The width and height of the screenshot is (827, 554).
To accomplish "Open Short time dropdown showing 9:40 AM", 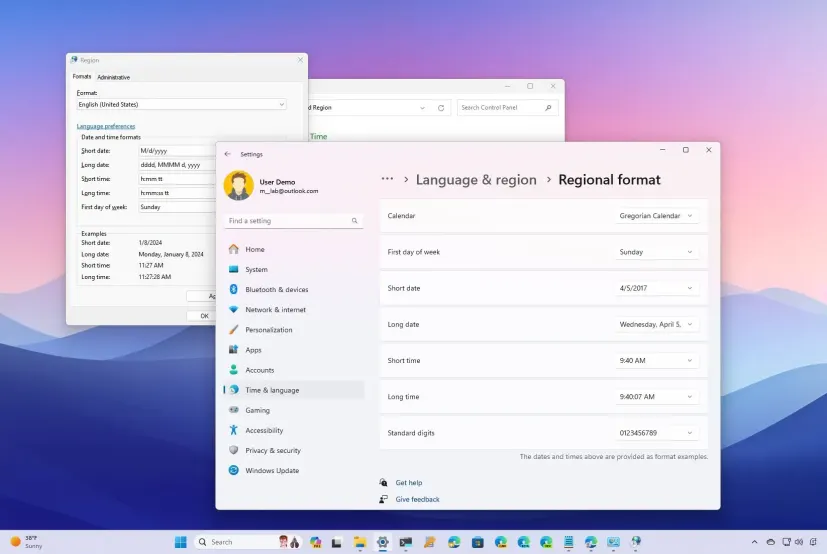I will point(657,360).
